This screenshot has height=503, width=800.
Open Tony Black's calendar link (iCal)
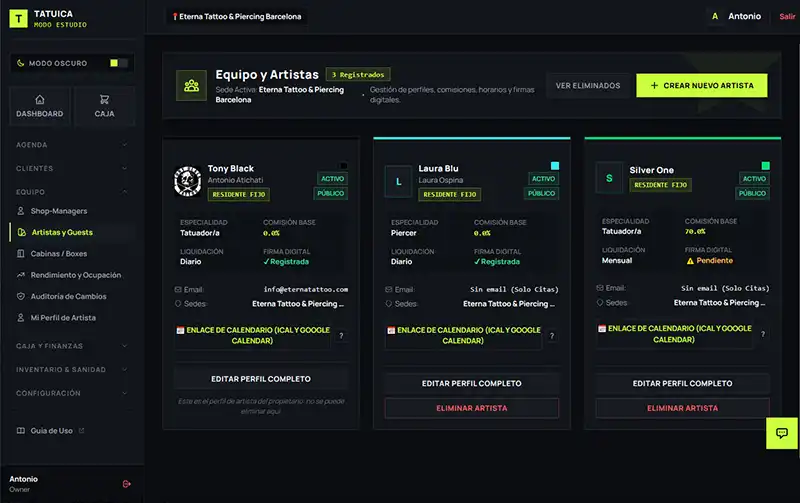coord(253,335)
